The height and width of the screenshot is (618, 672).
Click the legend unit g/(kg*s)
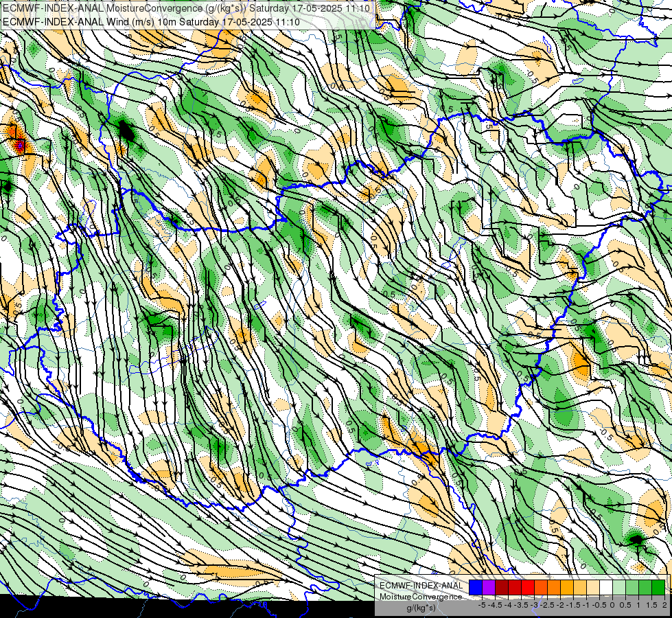pyautogui.click(x=421, y=608)
